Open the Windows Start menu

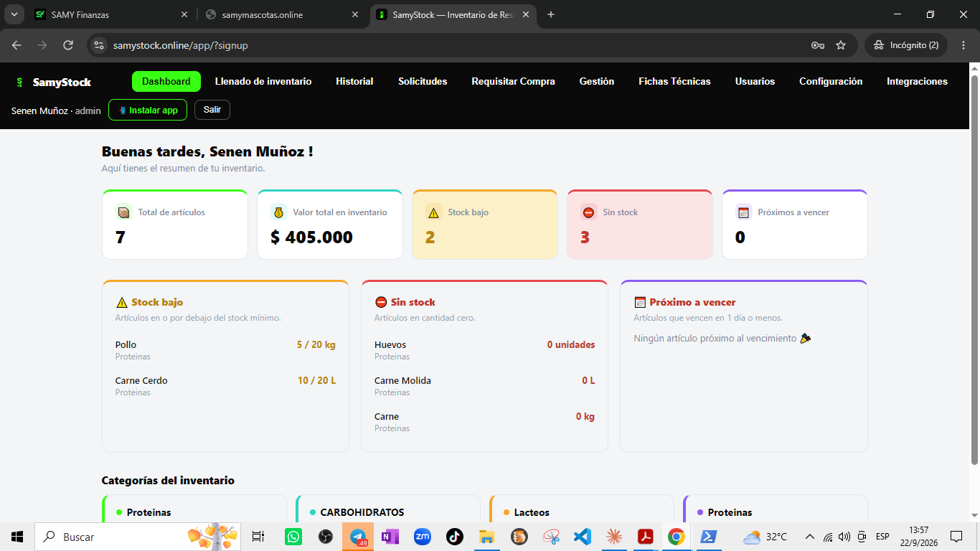[x=17, y=537]
